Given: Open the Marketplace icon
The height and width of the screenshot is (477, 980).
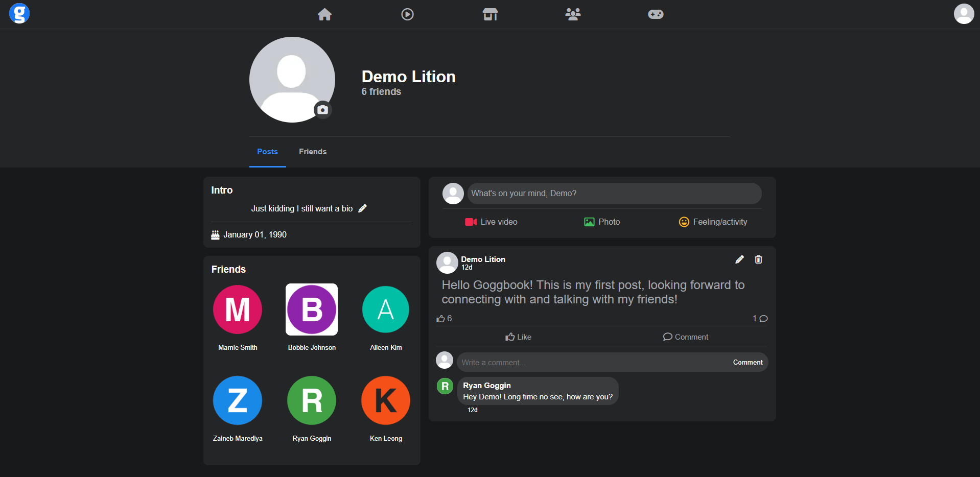Looking at the screenshot, I should click(x=490, y=14).
